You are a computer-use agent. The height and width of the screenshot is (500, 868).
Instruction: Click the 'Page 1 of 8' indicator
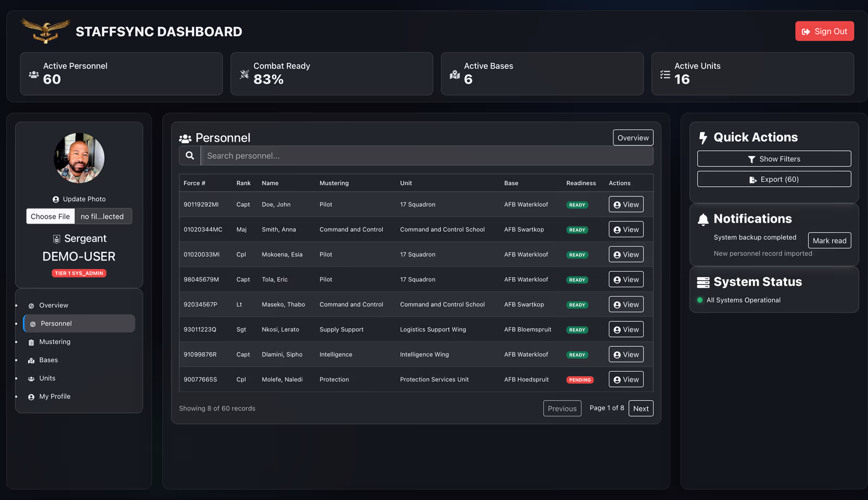point(607,408)
